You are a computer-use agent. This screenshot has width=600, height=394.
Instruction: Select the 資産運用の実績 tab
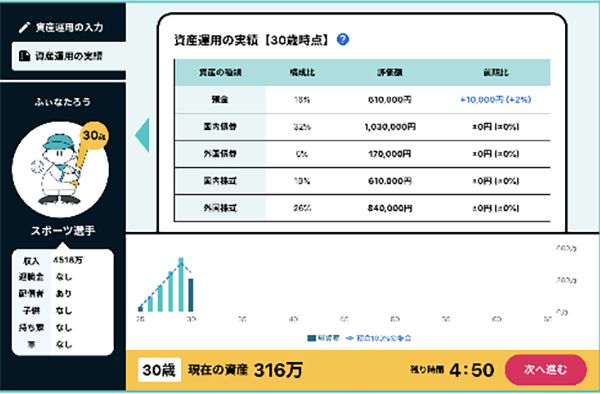click(x=69, y=56)
